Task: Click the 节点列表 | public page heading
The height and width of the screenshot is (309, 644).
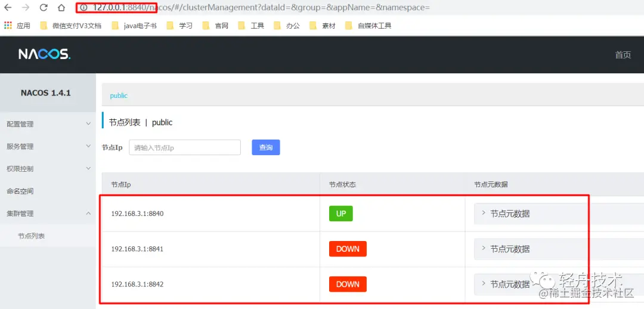Action: 141,122
